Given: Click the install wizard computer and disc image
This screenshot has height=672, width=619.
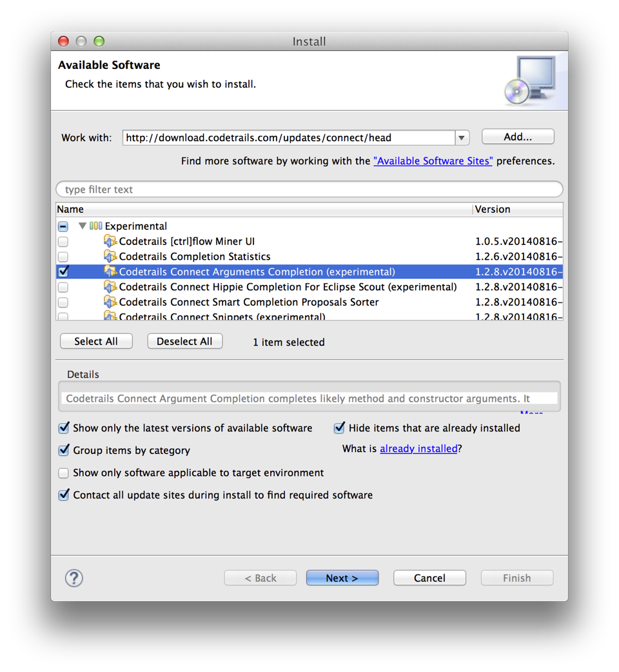Looking at the screenshot, I should point(530,81).
